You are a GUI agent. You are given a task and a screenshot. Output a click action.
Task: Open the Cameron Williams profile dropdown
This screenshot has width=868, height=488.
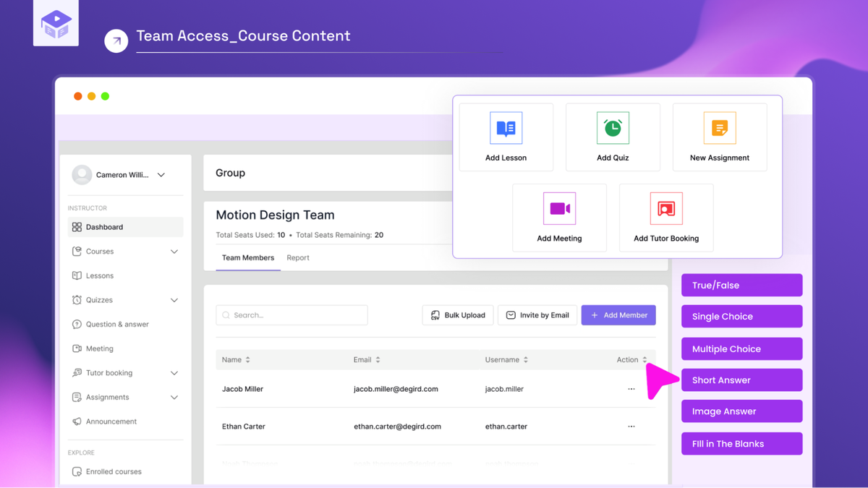tap(161, 175)
